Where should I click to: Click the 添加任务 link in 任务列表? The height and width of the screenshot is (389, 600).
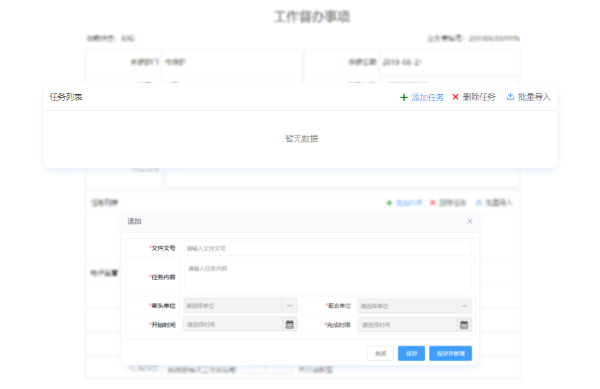[x=427, y=97]
